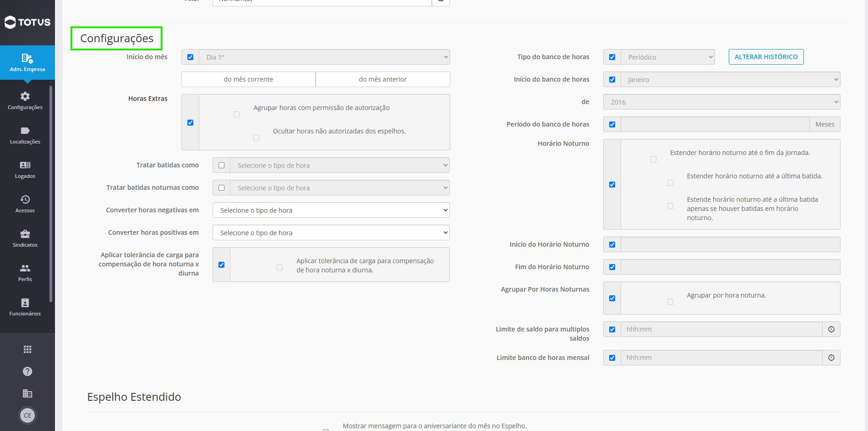Image resolution: width=868 pixels, height=431 pixels.
Task: Toggle Início do banco de horas checkbox
Action: pyautogui.click(x=612, y=80)
